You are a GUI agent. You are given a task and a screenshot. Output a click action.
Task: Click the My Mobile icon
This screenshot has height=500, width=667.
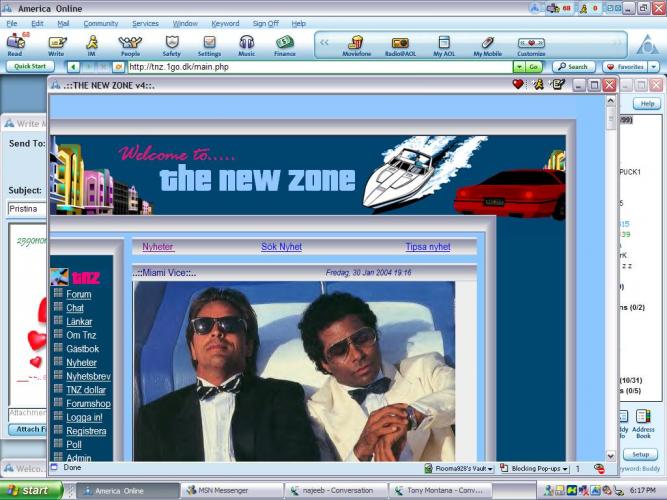(x=487, y=43)
